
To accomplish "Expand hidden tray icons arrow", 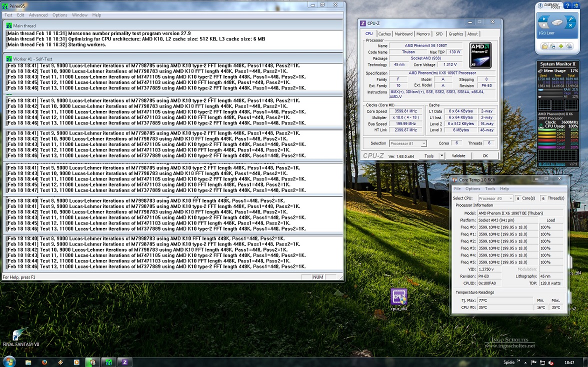I will point(525,363).
